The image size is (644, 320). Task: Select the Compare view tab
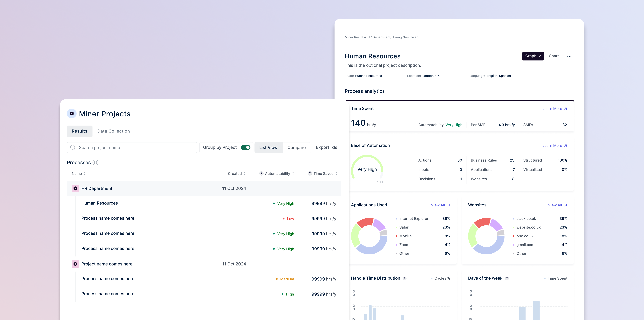[x=297, y=148]
